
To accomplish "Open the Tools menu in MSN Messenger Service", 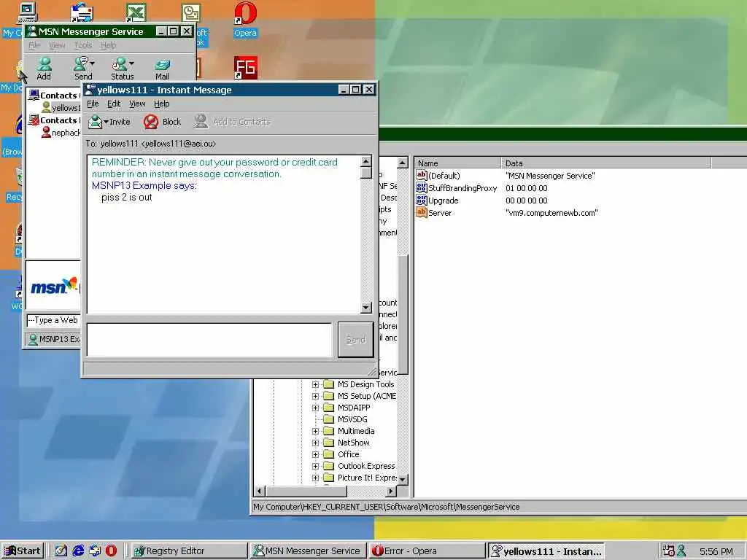I will (83, 45).
